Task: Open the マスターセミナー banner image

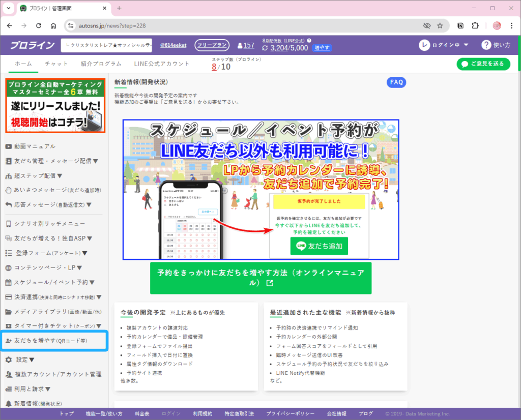Action: [x=55, y=106]
